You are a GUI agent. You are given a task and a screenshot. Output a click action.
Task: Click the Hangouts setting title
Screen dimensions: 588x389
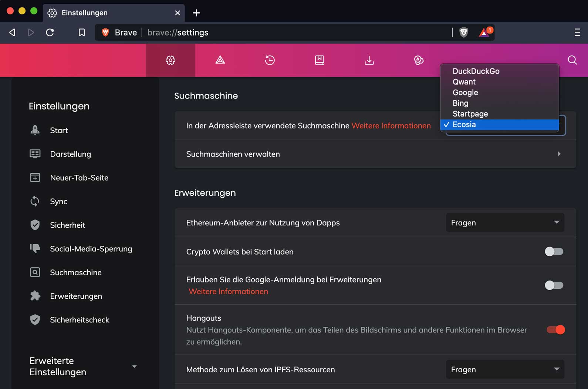click(203, 318)
